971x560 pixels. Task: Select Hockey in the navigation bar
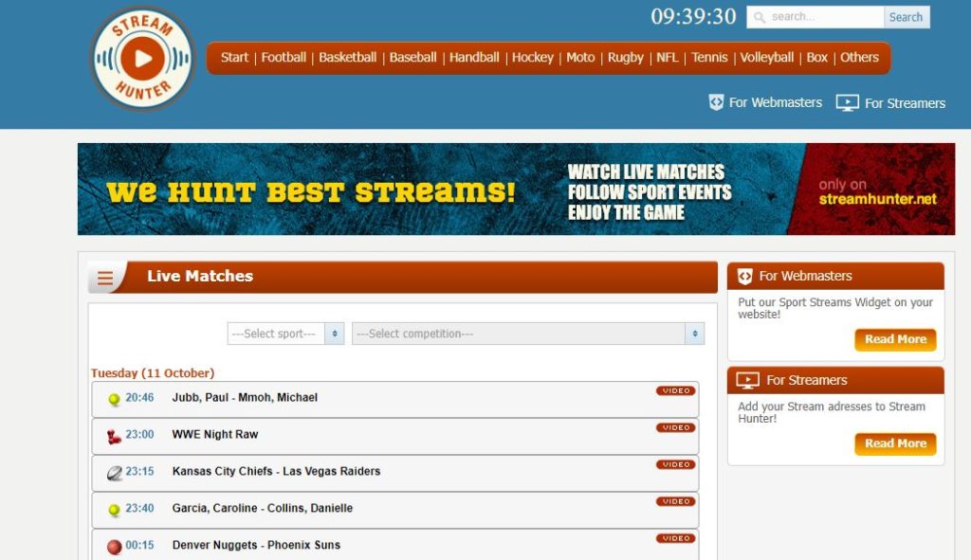pyautogui.click(x=533, y=58)
